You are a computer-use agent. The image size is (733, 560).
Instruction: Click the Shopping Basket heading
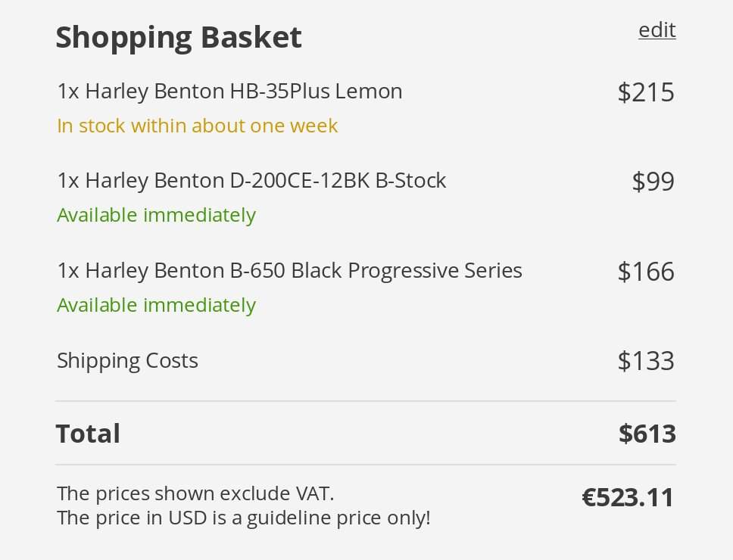click(179, 37)
